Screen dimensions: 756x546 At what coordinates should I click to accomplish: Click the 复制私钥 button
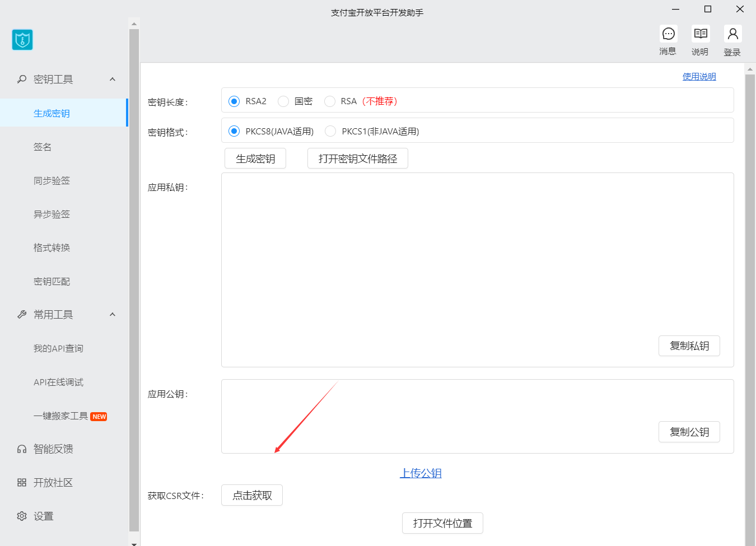pyautogui.click(x=689, y=346)
